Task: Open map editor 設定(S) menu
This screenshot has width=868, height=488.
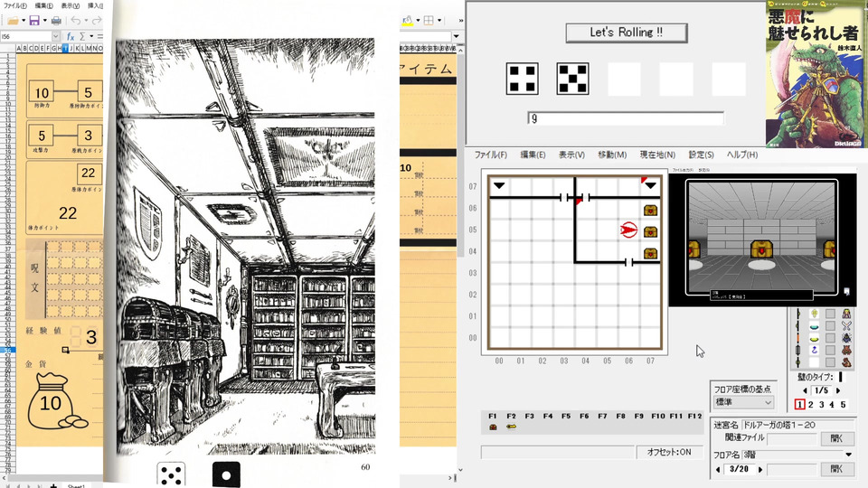Action: pos(701,155)
